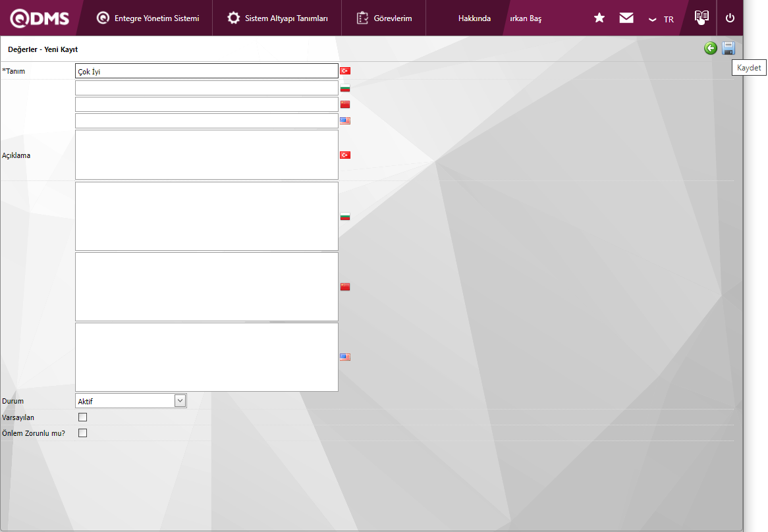Viewport: 768px width, 532px height.
Task: Click the gear icon in Sistem Altyapı Tanımları
Action: [234, 18]
